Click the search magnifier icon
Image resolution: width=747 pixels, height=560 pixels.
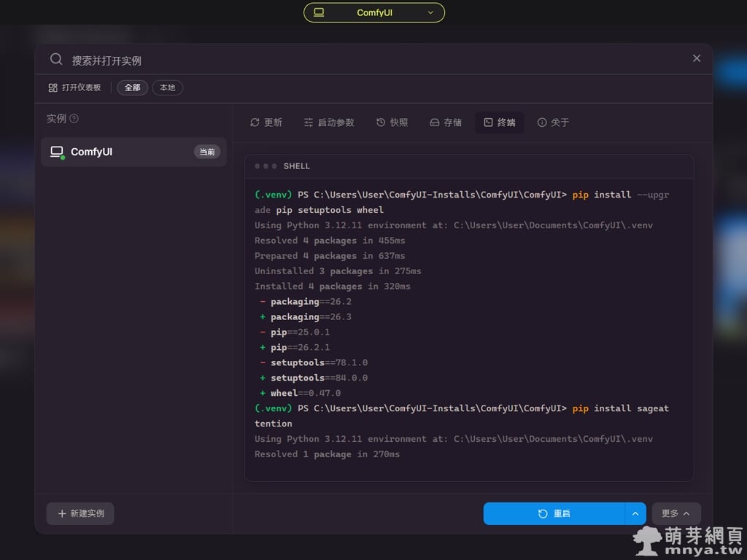[56, 60]
